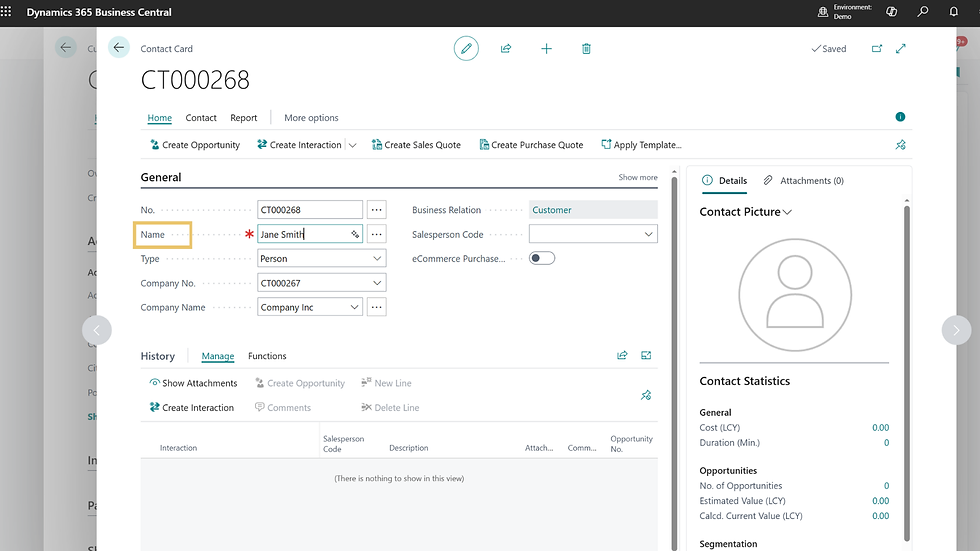
Task: Go to next record arrow
Action: tap(956, 330)
